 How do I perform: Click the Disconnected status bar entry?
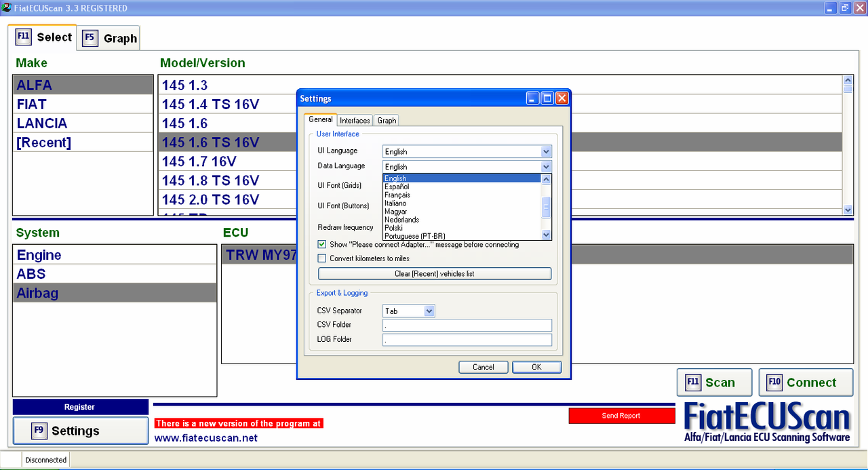click(46, 460)
